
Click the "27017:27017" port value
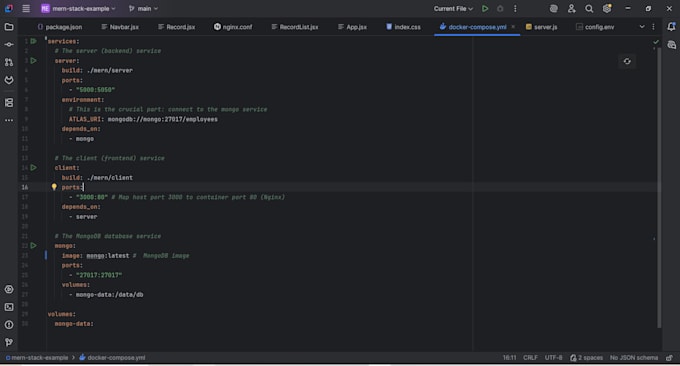point(99,275)
